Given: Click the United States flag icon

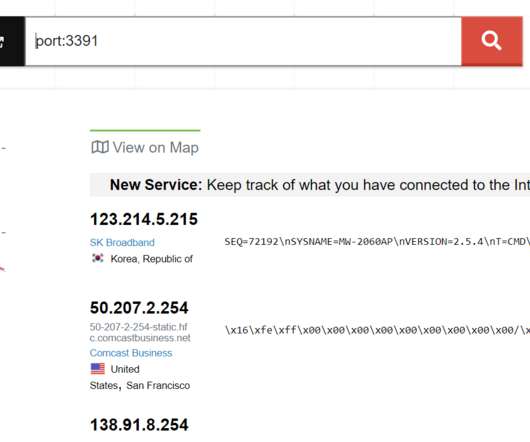Looking at the screenshot, I should pyautogui.click(x=98, y=369).
